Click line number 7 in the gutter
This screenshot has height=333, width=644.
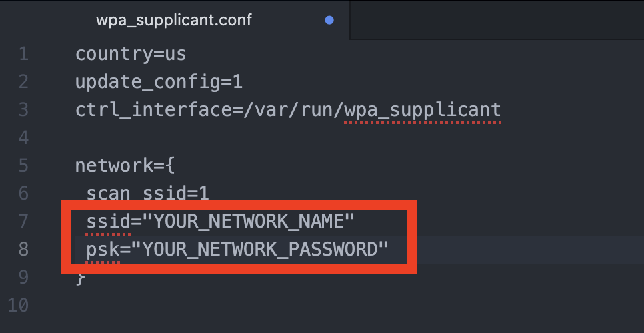coord(24,220)
